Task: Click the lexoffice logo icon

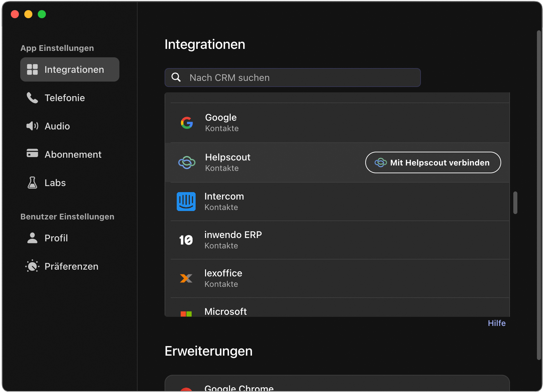Action: (x=186, y=278)
